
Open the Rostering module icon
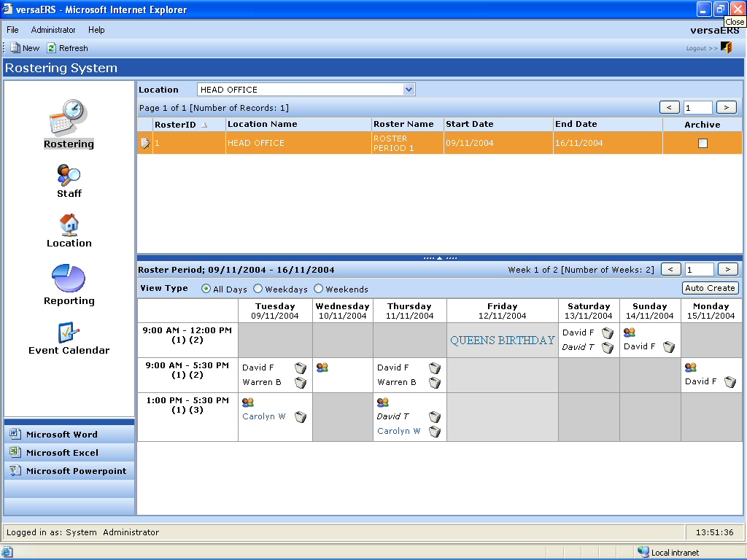(69, 117)
